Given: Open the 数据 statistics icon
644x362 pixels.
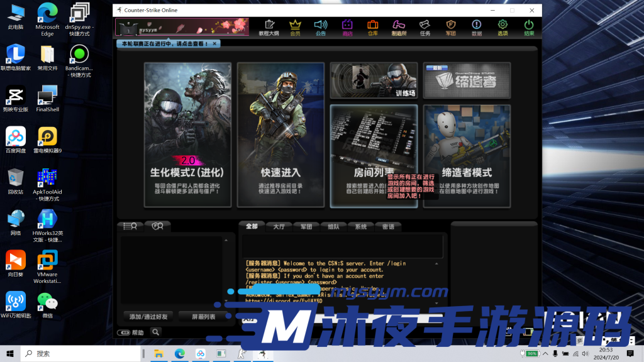Looking at the screenshot, I should click(477, 27).
